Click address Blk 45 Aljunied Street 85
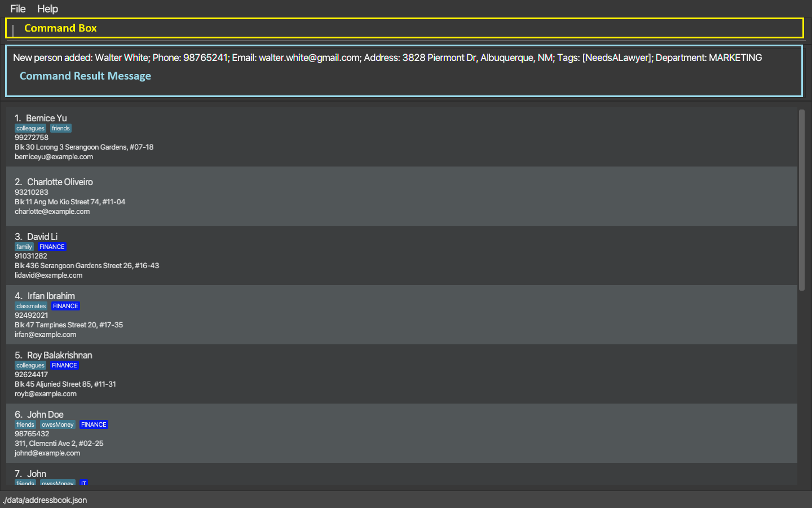 (x=65, y=384)
